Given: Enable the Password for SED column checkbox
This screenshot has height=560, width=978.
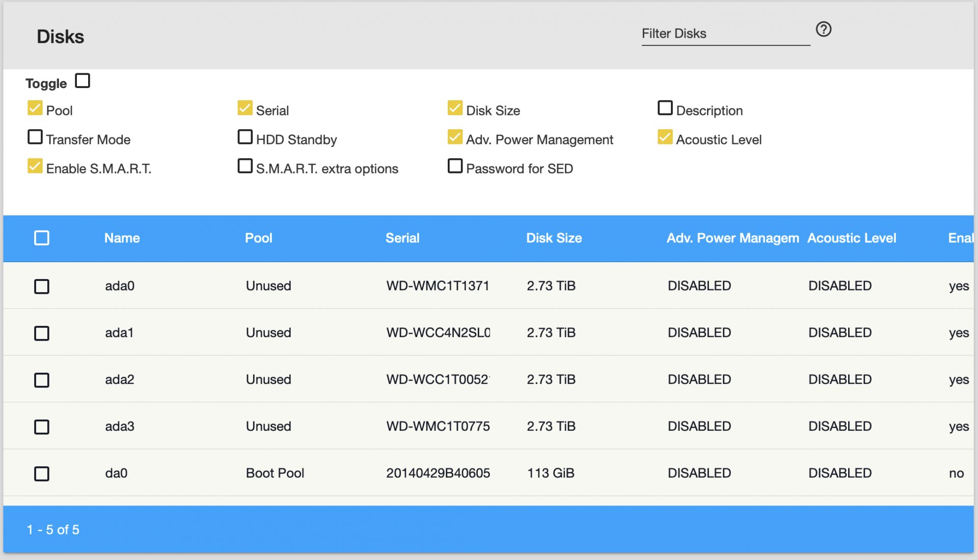Looking at the screenshot, I should (x=455, y=166).
